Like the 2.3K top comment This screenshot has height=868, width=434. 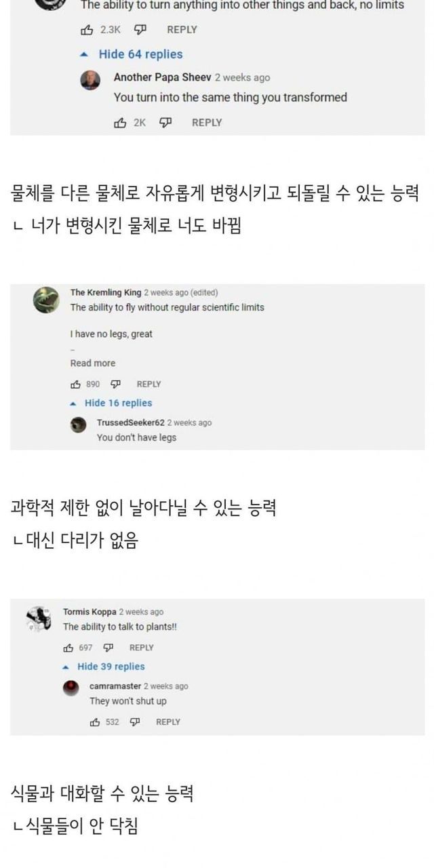pyautogui.click(x=87, y=30)
